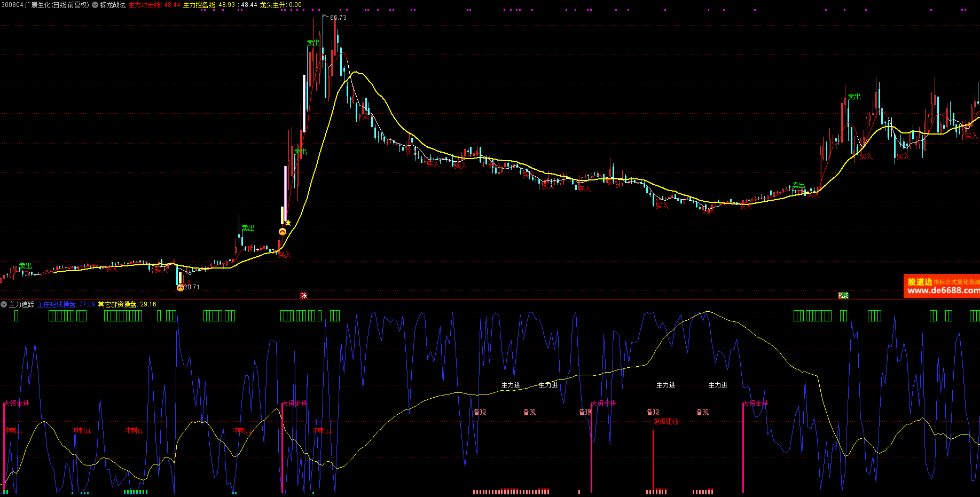The width and height of the screenshot is (980, 497).
Task: Click the 超级建仓 signal label
Action: [x=665, y=422]
